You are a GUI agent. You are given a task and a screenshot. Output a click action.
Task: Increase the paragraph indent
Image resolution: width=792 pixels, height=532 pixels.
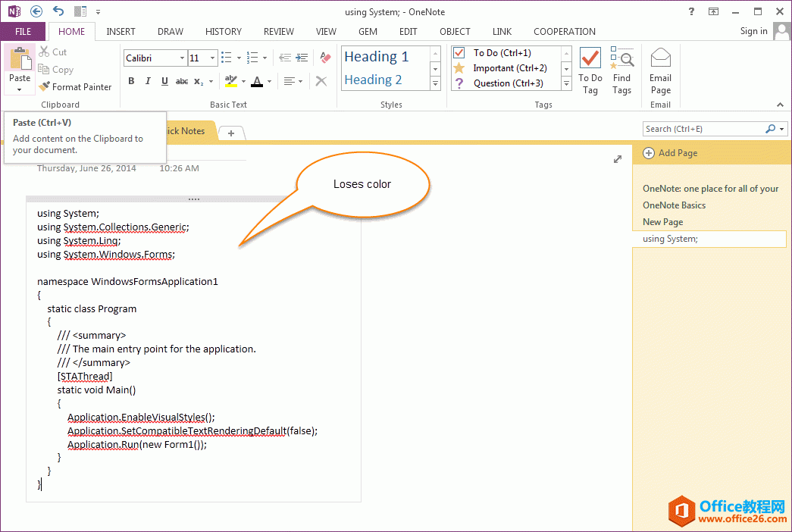[x=301, y=58]
